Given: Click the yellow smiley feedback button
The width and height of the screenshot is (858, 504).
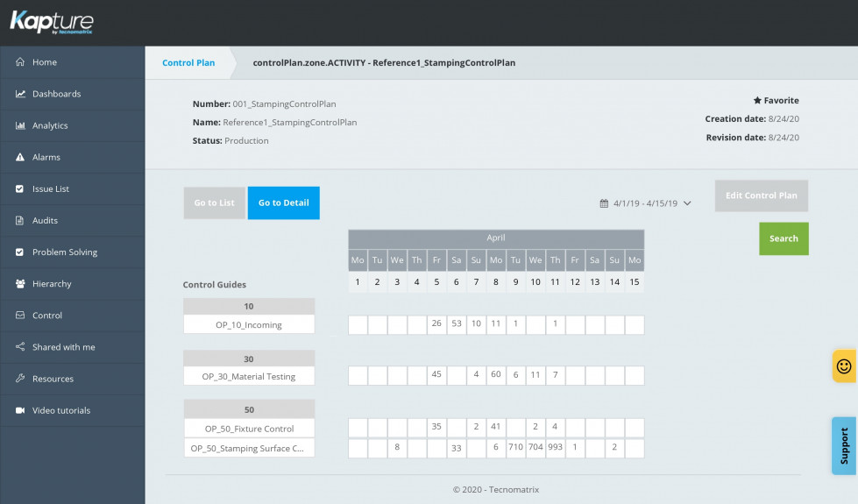Looking at the screenshot, I should click(844, 366).
